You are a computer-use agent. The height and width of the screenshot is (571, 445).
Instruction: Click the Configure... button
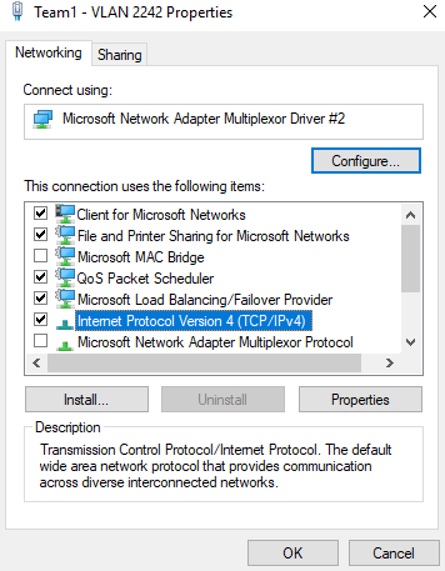(x=366, y=161)
